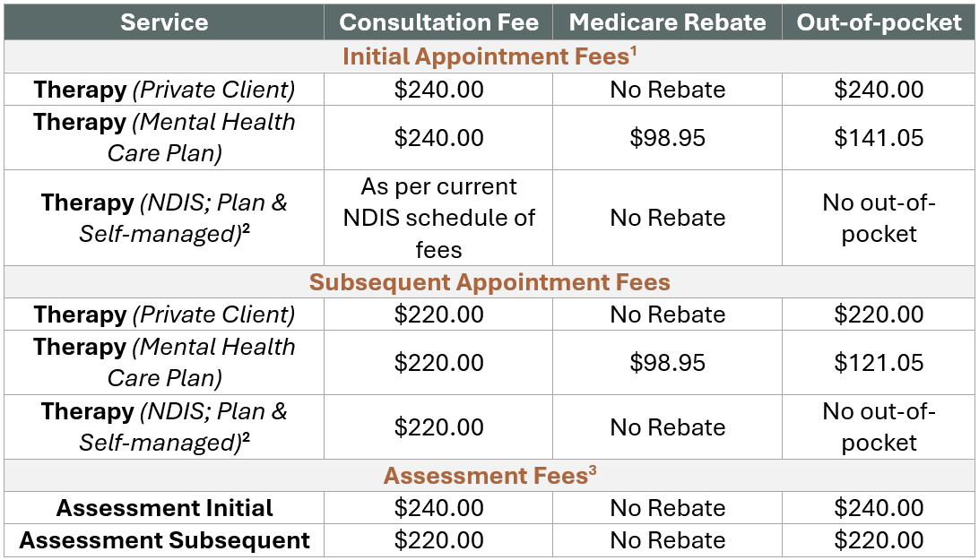Select the Medicare Rebate column header
The width and height of the screenshot is (979, 560).
pyautogui.click(x=667, y=22)
